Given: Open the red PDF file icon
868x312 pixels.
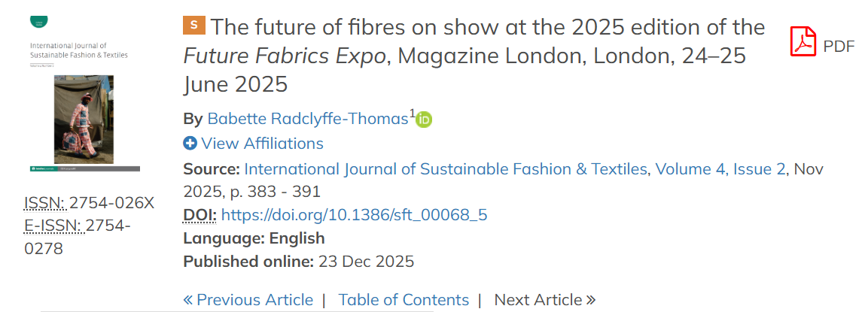Looking at the screenshot, I should coord(803,41).
